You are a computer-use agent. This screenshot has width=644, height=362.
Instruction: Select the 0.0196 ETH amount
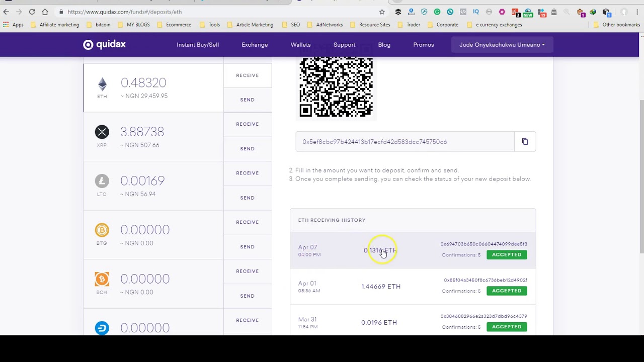(379, 323)
